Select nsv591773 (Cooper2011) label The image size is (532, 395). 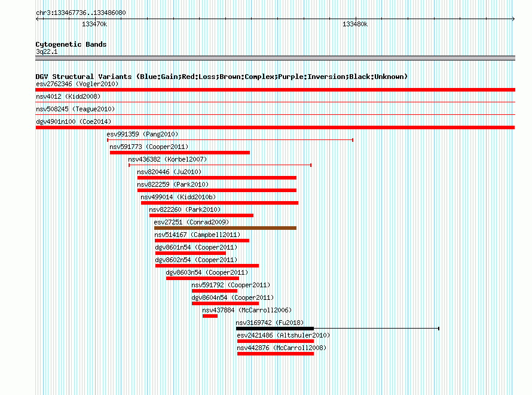[149, 147]
